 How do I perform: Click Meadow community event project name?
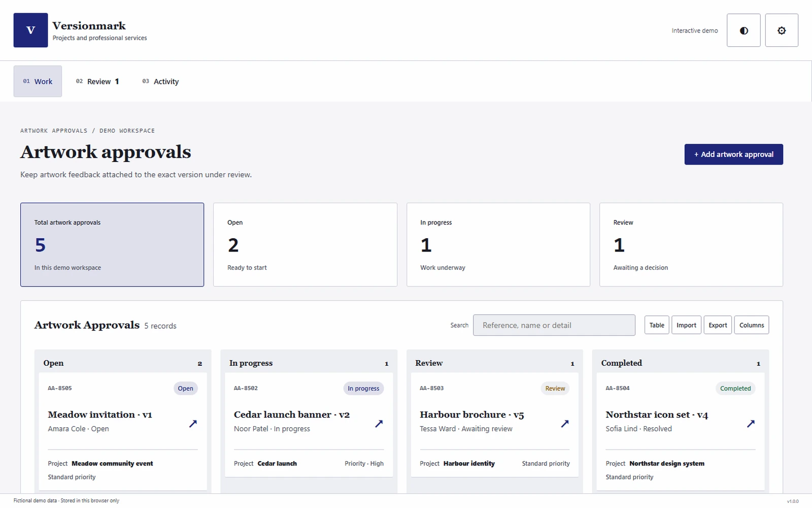tap(112, 463)
